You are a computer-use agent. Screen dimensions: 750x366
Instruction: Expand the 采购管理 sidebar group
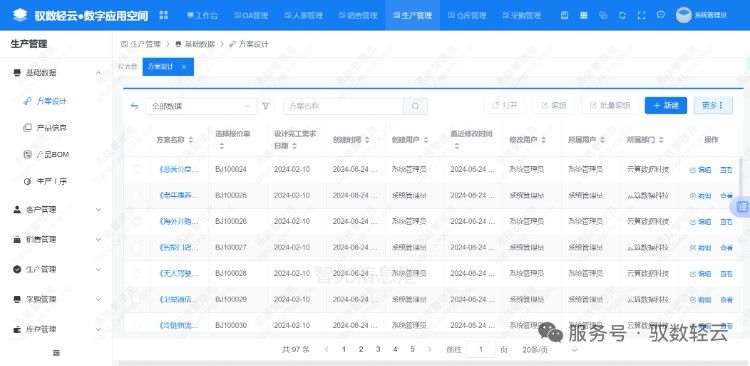point(98,299)
